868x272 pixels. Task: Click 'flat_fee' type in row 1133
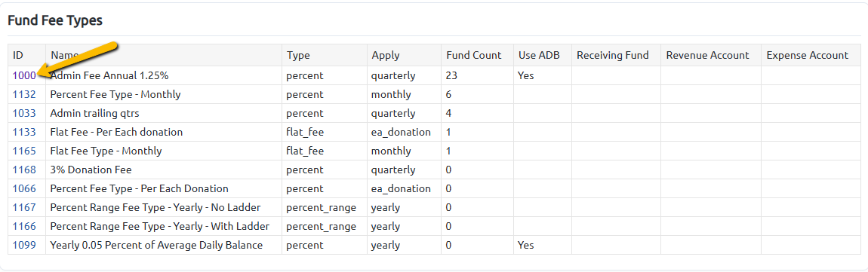(x=304, y=132)
